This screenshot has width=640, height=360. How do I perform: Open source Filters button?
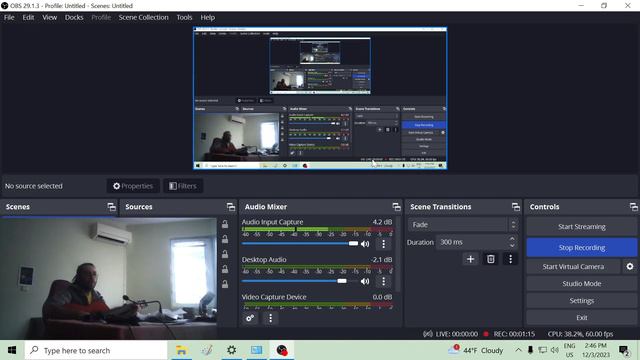183,186
